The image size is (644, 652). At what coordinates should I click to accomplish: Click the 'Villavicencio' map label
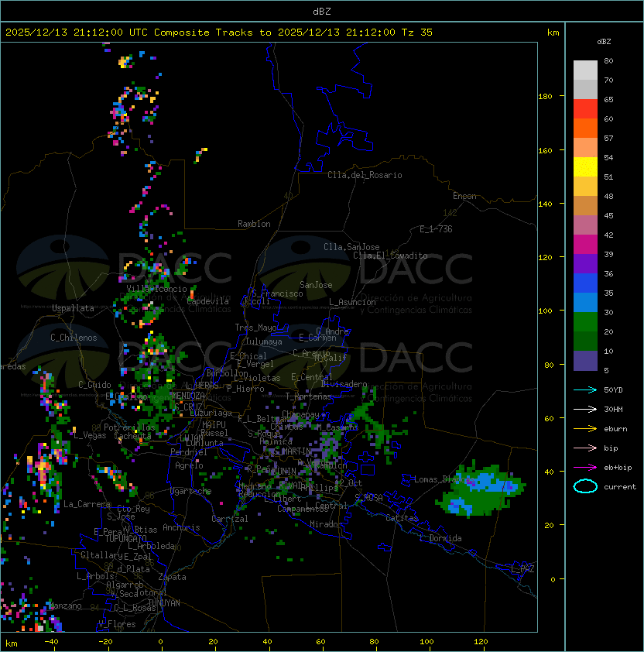click(x=156, y=289)
